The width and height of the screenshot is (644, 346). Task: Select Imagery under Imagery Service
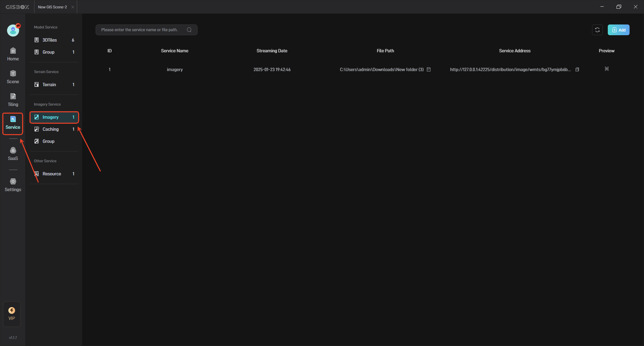click(54, 117)
